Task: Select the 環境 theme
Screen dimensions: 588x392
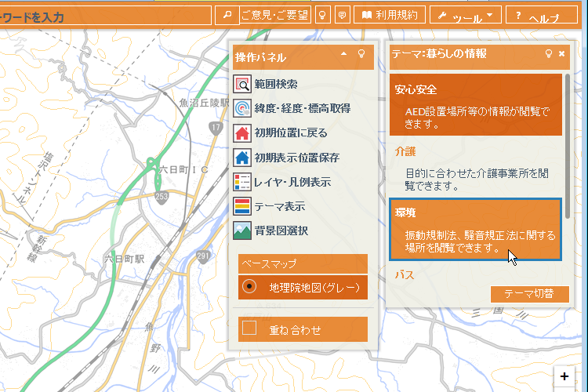Action: [476, 229]
